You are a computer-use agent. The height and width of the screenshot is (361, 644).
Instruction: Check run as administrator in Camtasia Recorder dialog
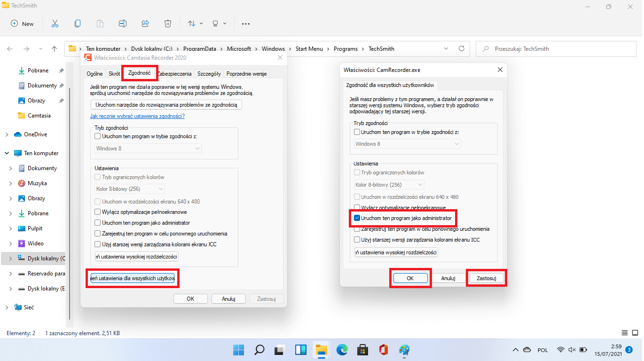[98, 223]
